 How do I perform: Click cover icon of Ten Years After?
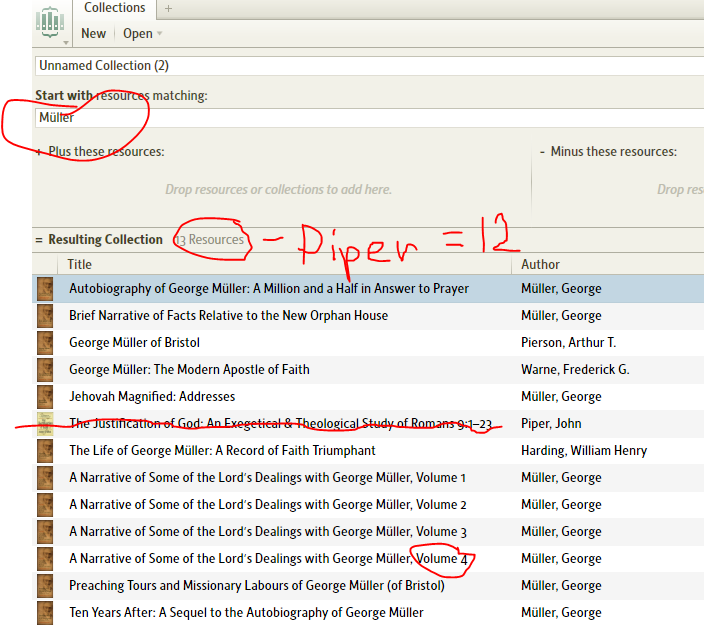45,612
